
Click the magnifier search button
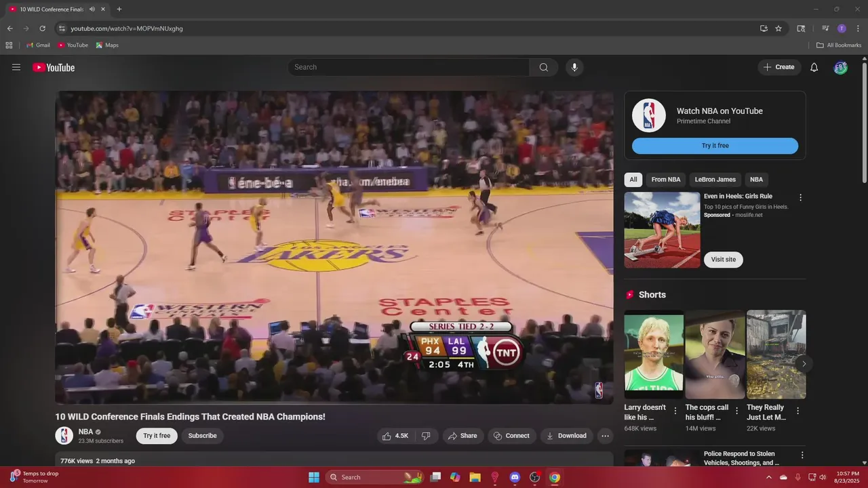(544, 67)
